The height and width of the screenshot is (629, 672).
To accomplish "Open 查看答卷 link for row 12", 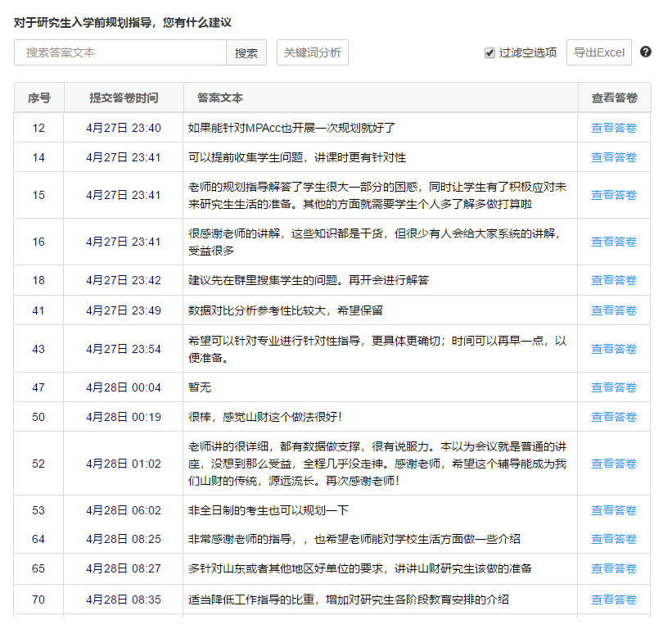I will tap(614, 128).
